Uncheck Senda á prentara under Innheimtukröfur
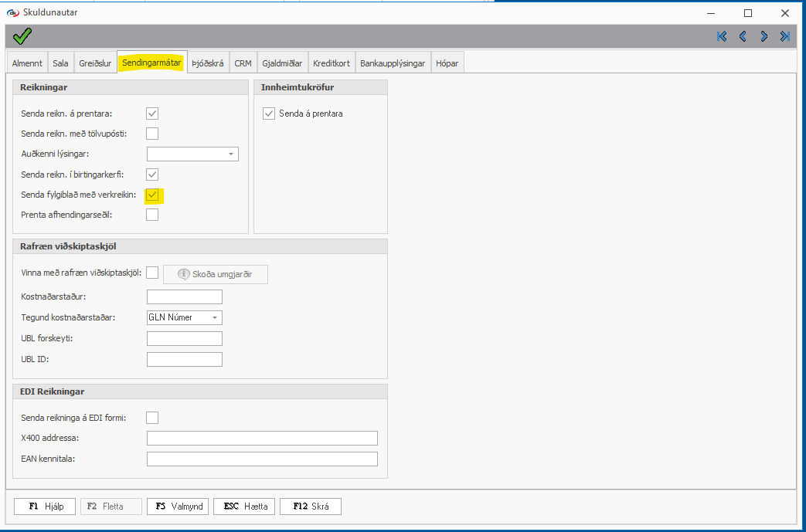The width and height of the screenshot is (806, 532). (x=269, y=114)
